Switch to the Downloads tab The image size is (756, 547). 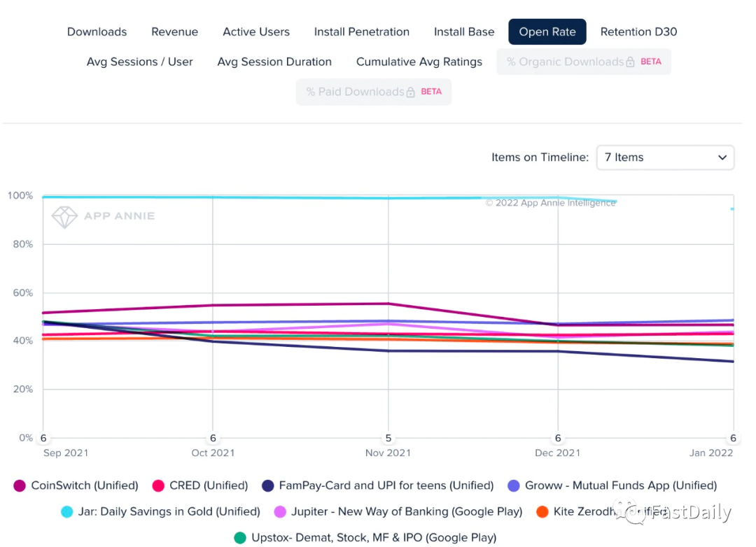point(97,31)
